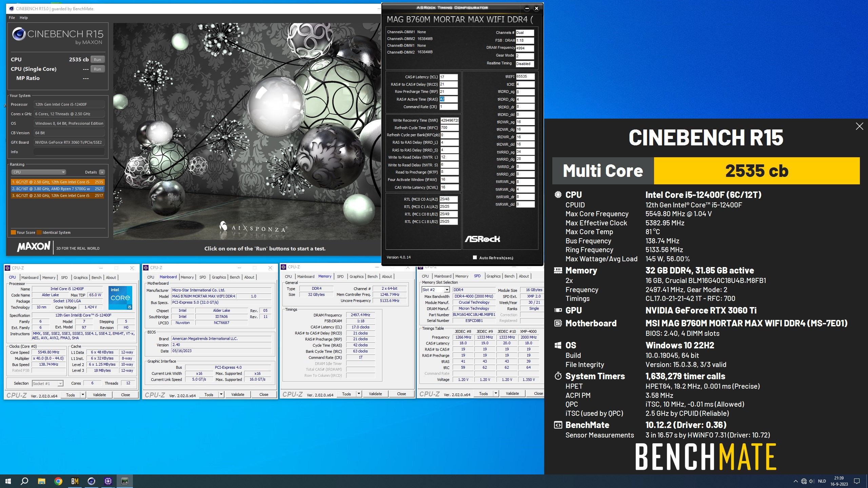Viewport: 868px width, 488px height.
Task: Click the taskbar clock and date
Action: coord(839,481)
